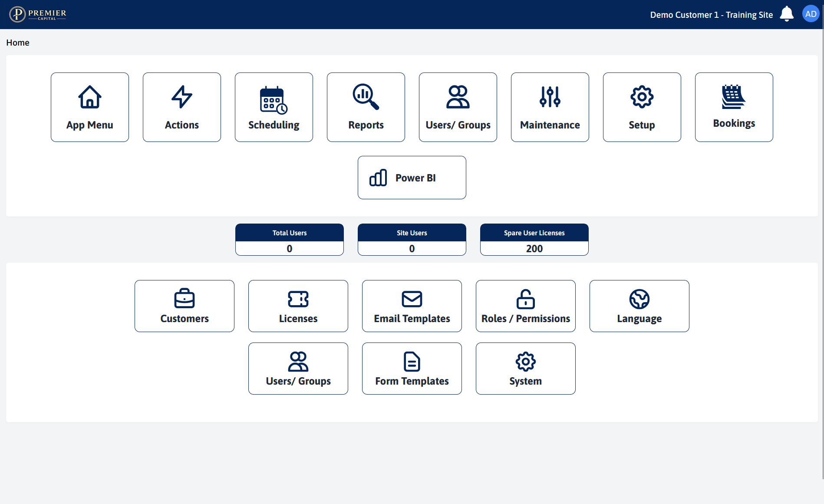Click the Spare User Licenses counter
This screenshot has width=824, height=504.
(x=534, y=240)
